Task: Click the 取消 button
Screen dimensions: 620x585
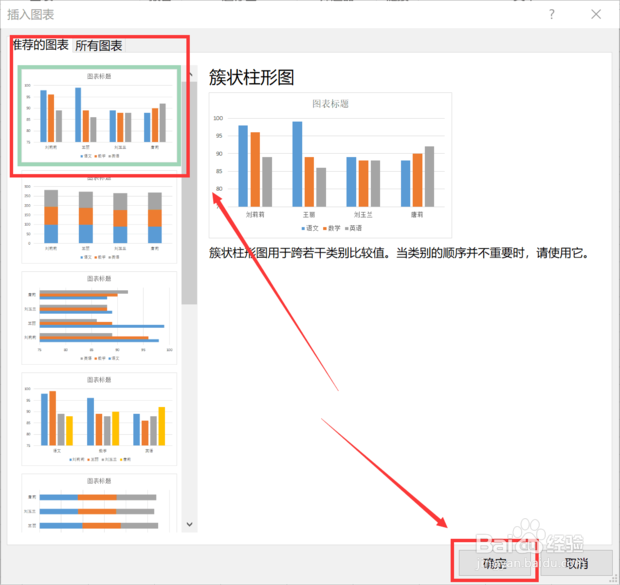Action: coord(576,563)
